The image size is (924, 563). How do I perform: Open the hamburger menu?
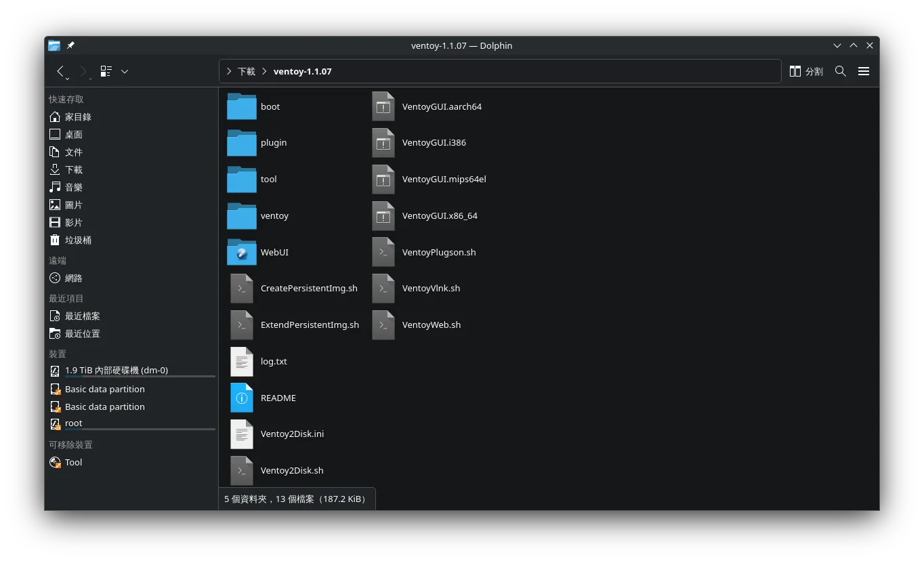(864, 71)
